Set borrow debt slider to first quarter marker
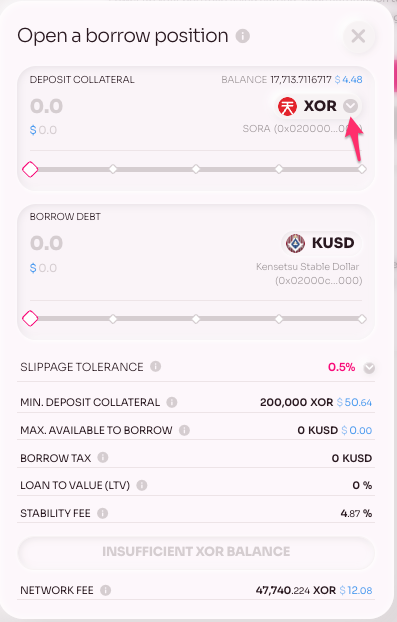Screen dimensions: 397x622 click(x=113, y=319)
